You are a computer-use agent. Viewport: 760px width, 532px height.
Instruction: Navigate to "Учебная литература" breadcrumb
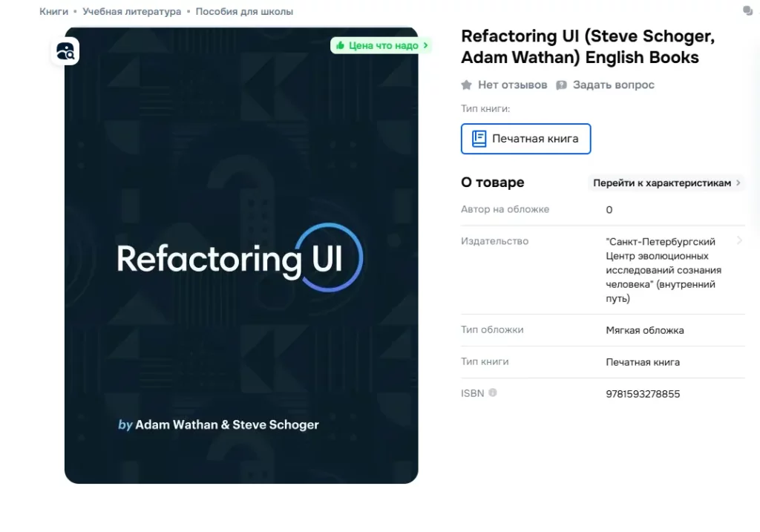[x=132, y=11]
